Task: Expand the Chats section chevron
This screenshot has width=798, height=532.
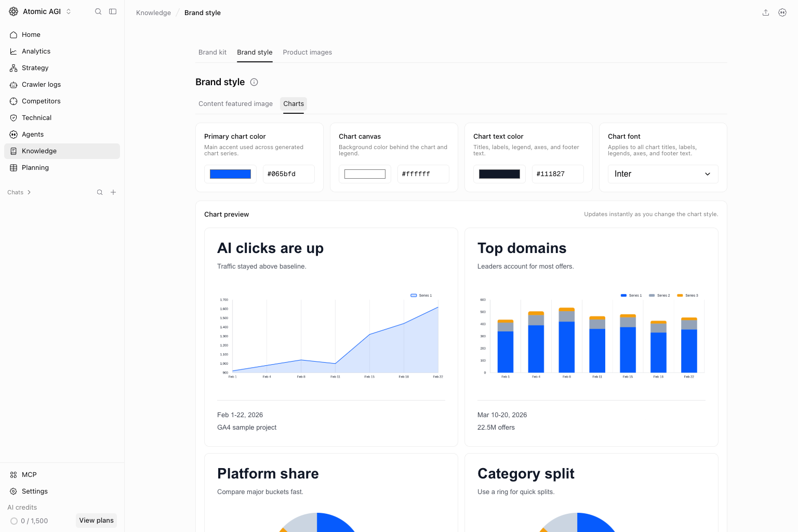Action: tap(29, 192)
